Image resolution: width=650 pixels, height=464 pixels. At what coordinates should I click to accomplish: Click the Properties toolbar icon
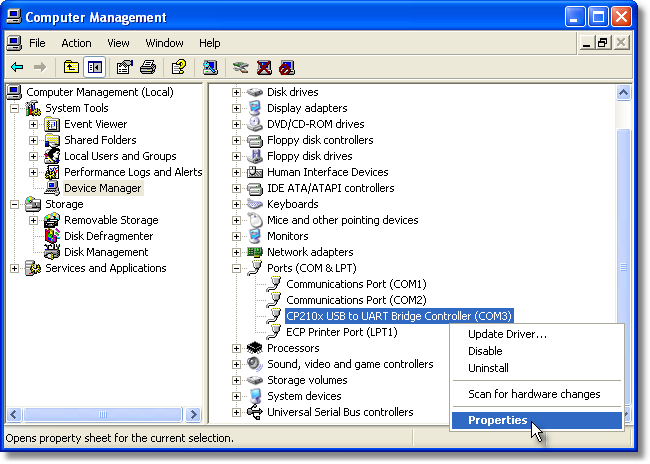(124, 67)
